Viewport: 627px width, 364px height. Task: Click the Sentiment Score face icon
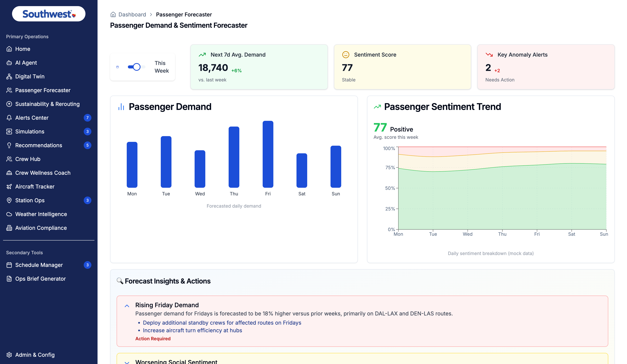click(x=346, y=55)
